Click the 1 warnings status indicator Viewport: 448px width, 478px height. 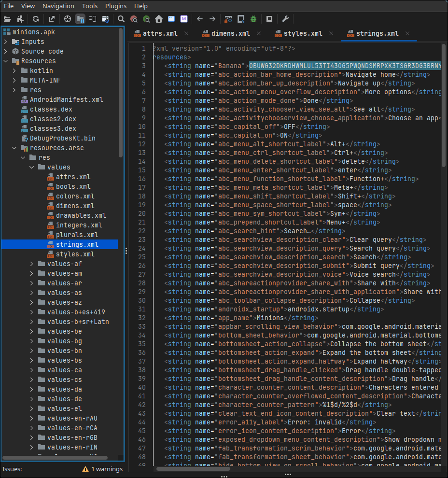102,469
